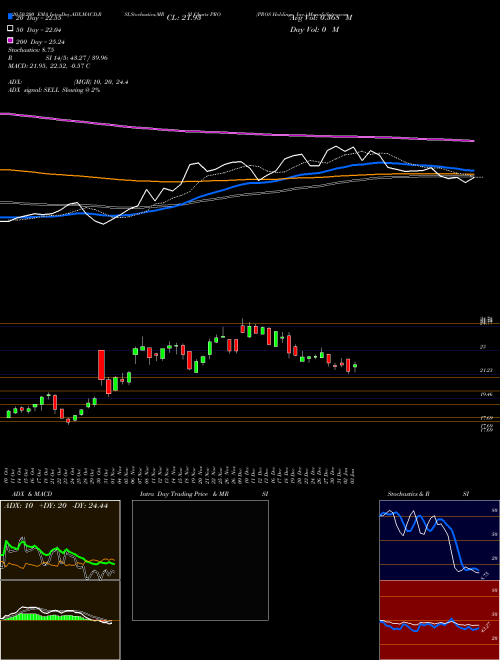Viewport: 500px width, 660px height.
Task: Click the last green candlestick on the chart
Action: pos(355,366)
